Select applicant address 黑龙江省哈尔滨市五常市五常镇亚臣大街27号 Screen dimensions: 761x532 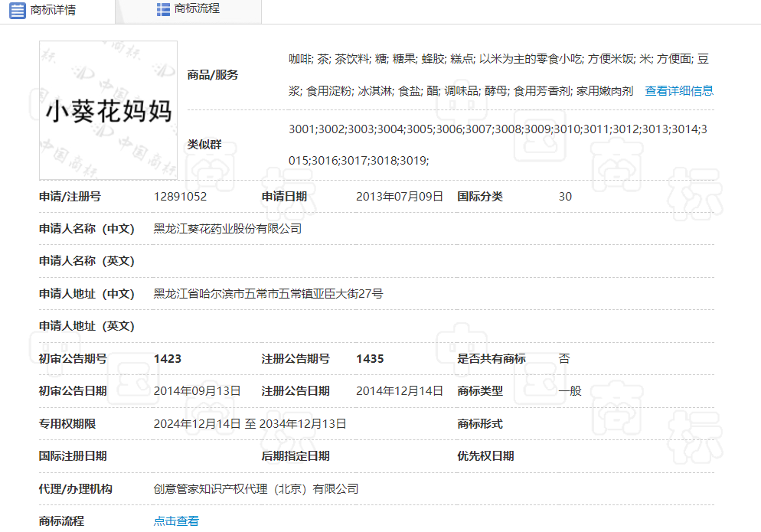click(x=268, y=294)
